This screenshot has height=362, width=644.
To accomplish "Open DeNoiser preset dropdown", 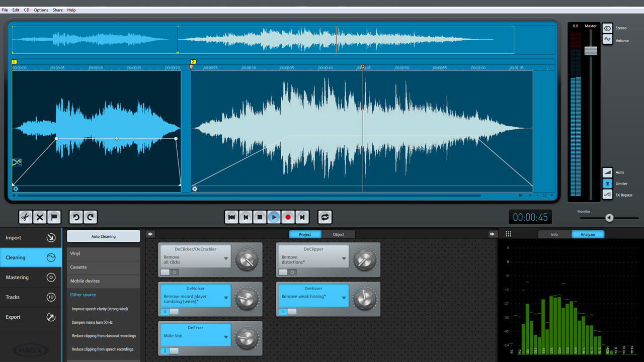I will (x=226, y=298).
